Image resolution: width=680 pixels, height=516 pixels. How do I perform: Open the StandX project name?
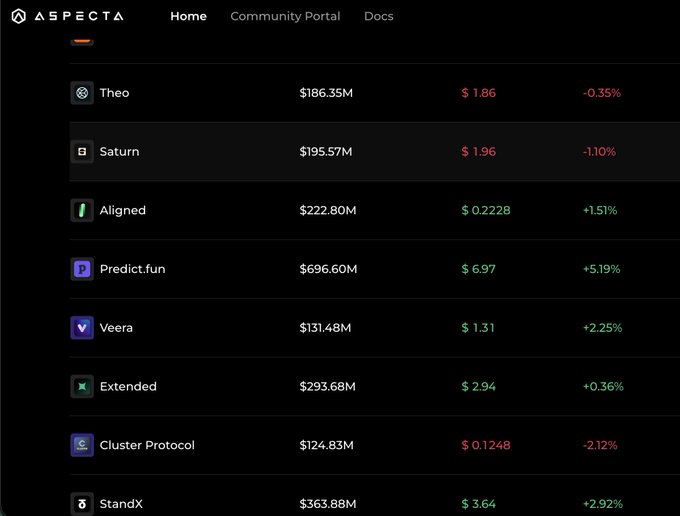(x=121, y=504)
